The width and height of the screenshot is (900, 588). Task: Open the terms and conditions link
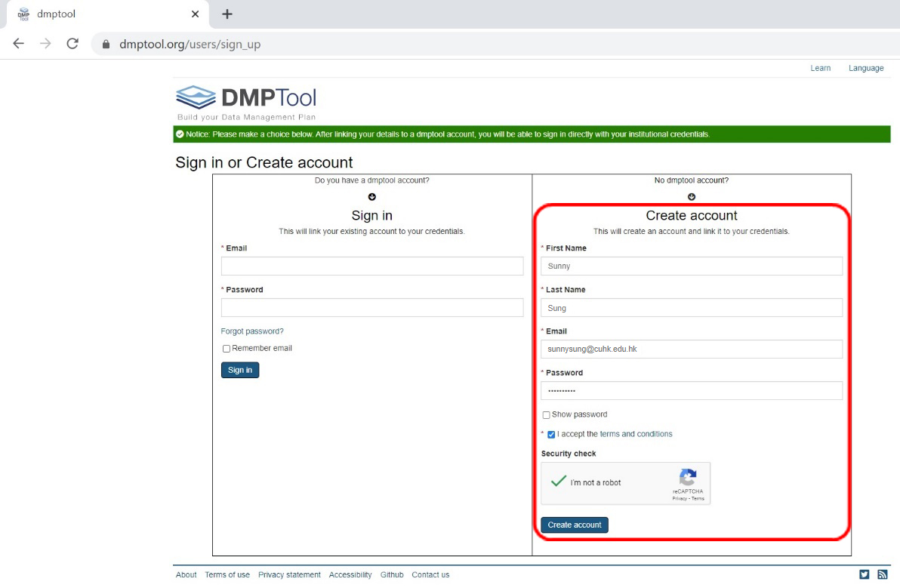[636, 434]
